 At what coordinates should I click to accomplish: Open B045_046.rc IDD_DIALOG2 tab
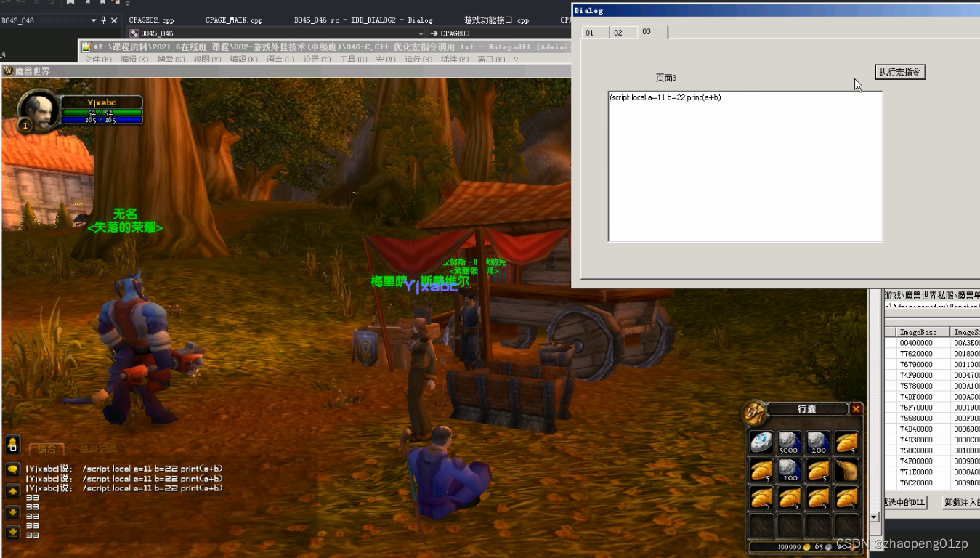[363, 20]
